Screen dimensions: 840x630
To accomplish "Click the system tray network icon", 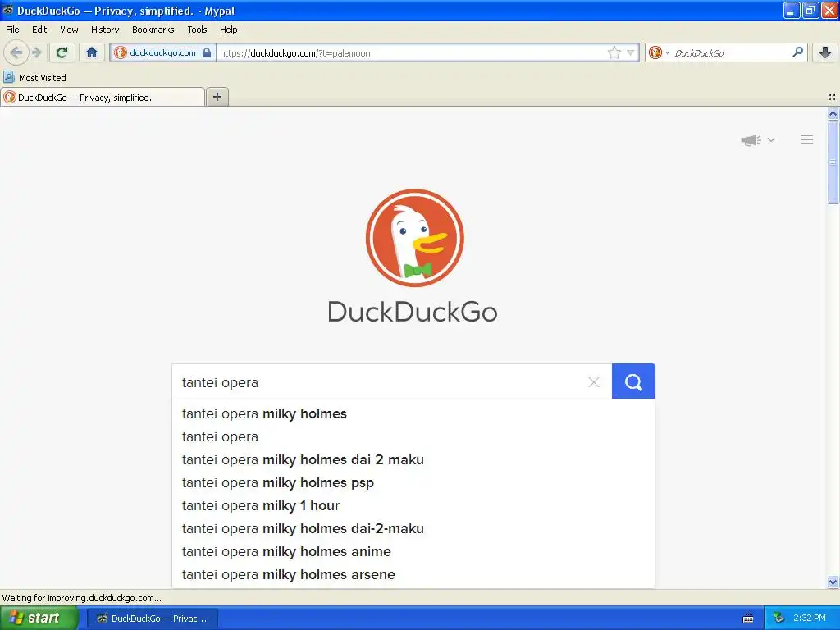I will 778,619.
